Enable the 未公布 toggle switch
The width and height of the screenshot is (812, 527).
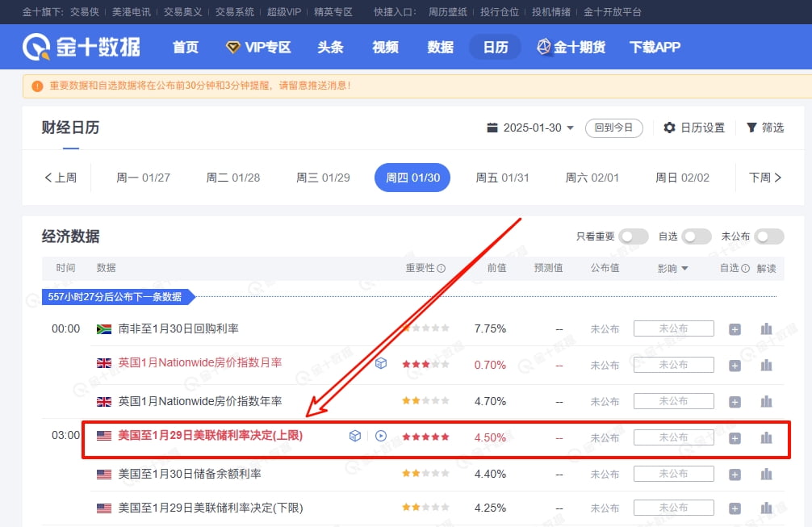point(768,236)
